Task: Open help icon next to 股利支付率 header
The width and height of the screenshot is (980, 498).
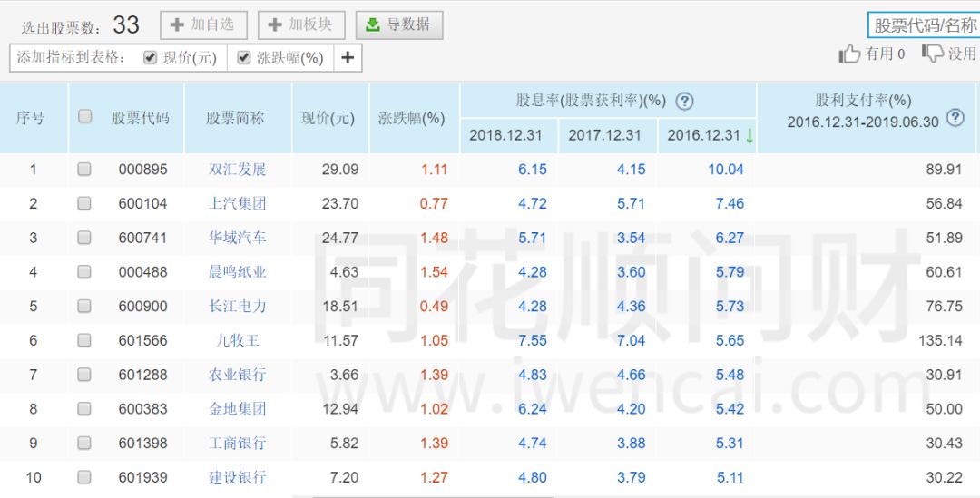Action: click(955, 118)
